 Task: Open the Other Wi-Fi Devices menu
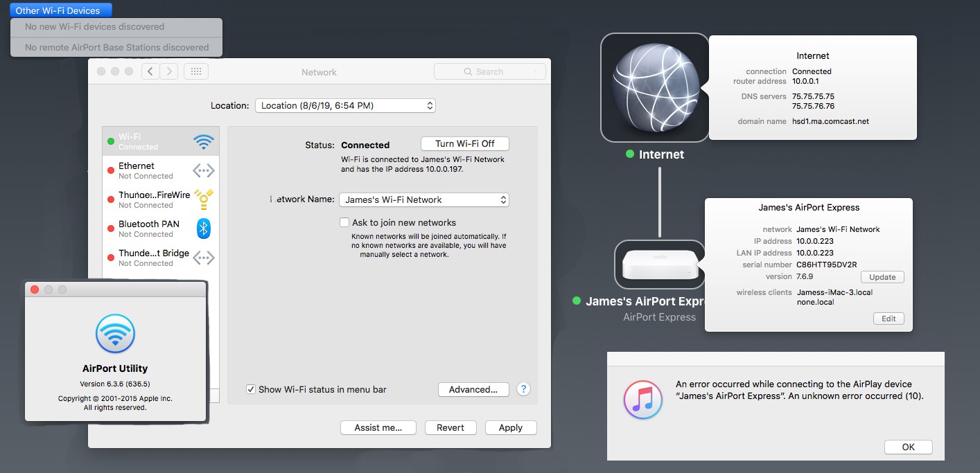pos(60,10)
